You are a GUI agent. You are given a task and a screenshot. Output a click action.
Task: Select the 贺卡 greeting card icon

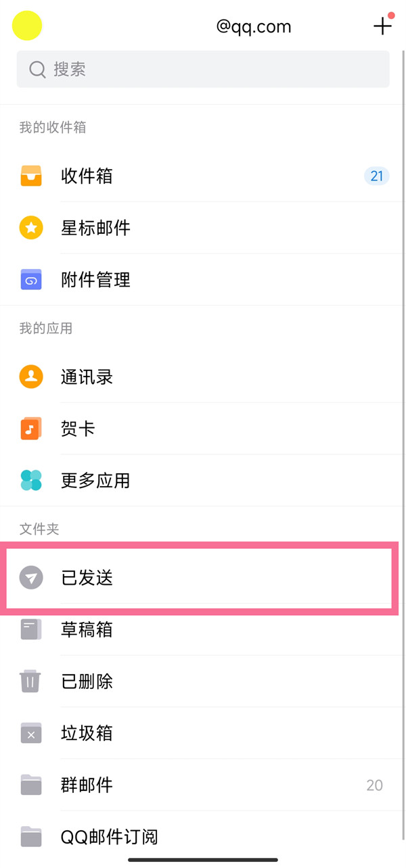[30, 429]
